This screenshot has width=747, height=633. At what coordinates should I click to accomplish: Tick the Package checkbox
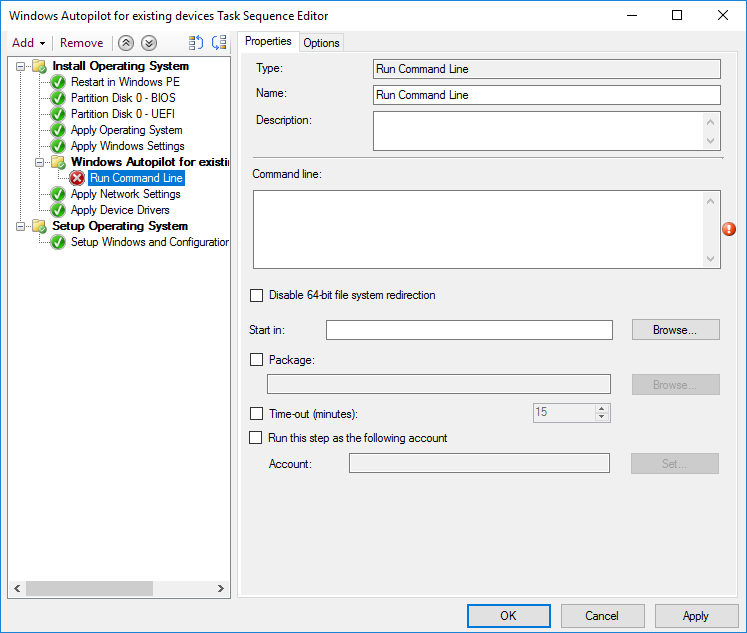tap(256, 360)
